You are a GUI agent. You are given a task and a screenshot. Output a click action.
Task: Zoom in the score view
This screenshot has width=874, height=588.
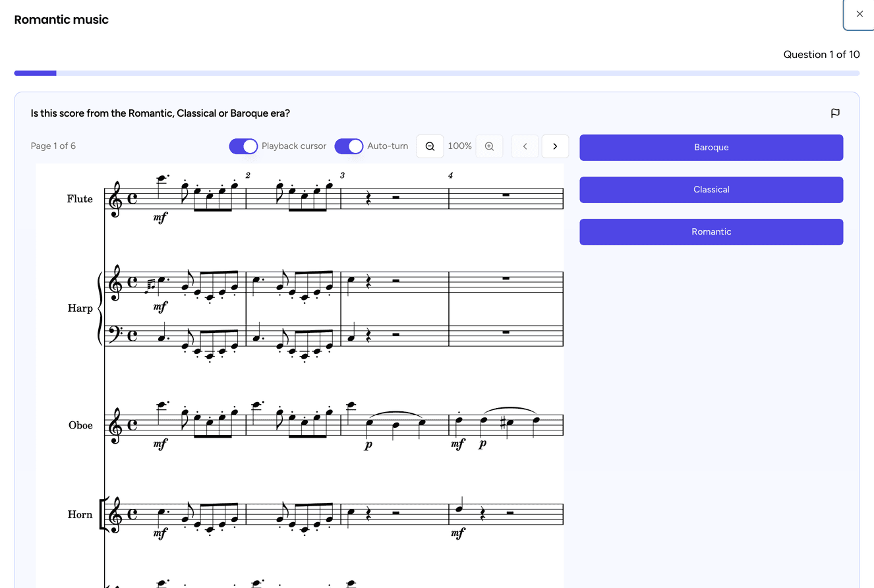489,146
